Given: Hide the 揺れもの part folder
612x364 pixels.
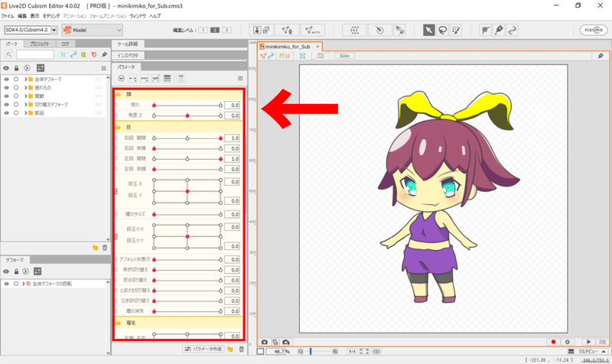Looking at the screenshot, I should [x=6, y=88].
